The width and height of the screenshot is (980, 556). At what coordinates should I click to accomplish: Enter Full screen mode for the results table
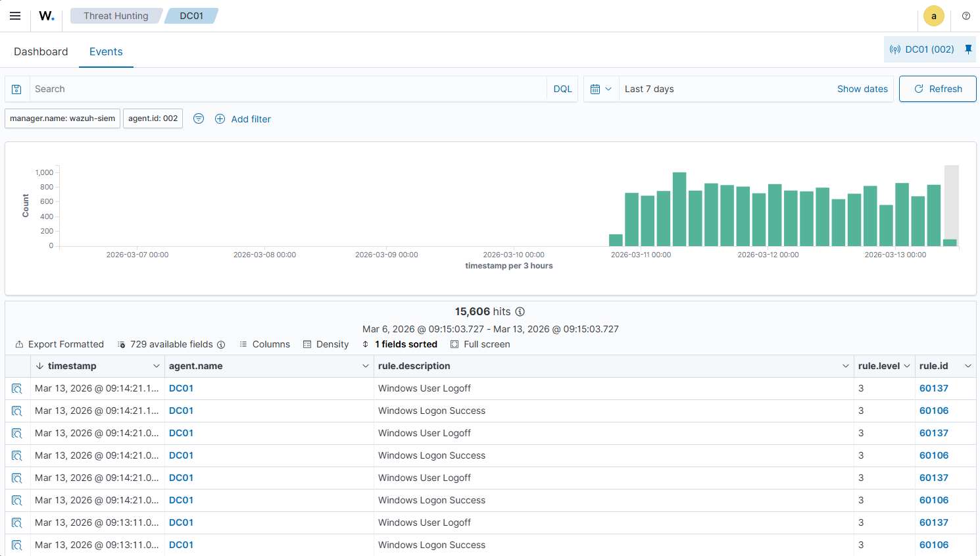pyautogui.click(x=454, y=344)
